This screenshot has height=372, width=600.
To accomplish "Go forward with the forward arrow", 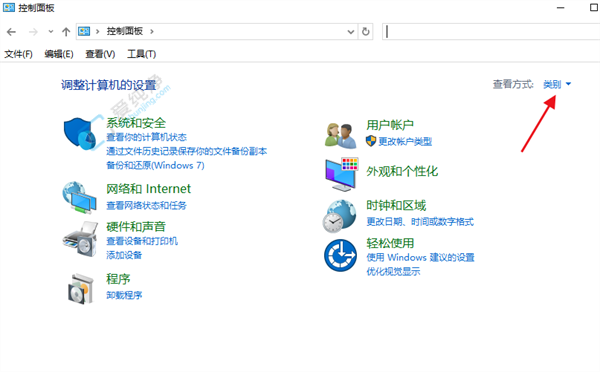I will [x=33, y=32].
